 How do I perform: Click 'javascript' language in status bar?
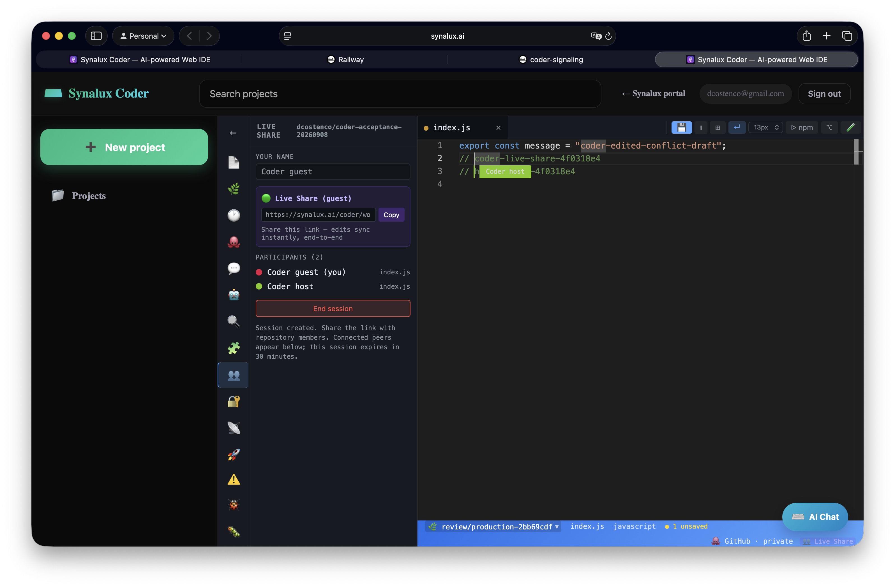[635, 526]
